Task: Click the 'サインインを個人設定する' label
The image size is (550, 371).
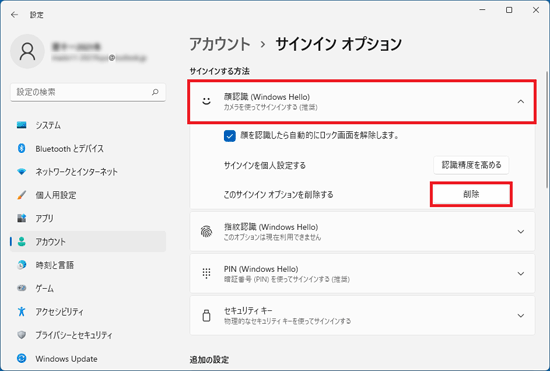Action: coord(265,165)
